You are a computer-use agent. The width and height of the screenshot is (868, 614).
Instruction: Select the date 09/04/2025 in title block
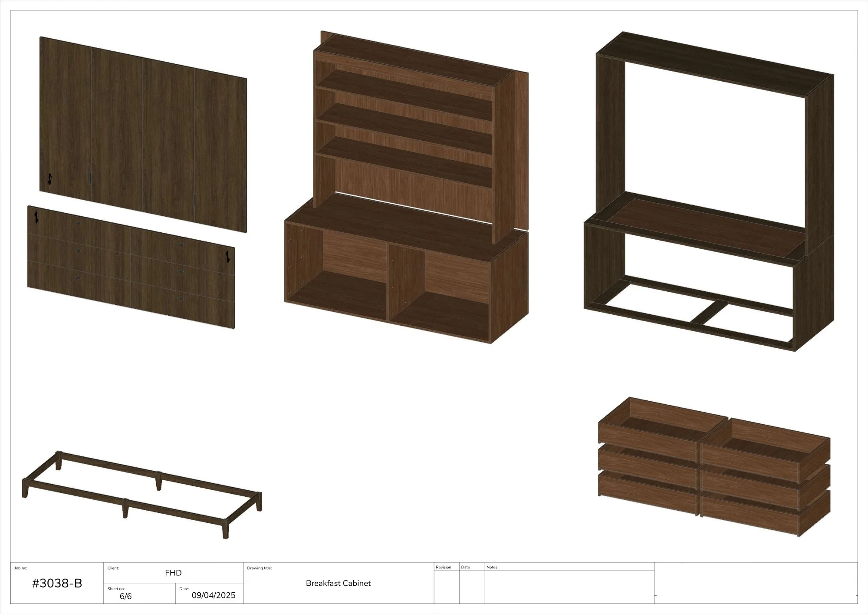pos(214,595)
